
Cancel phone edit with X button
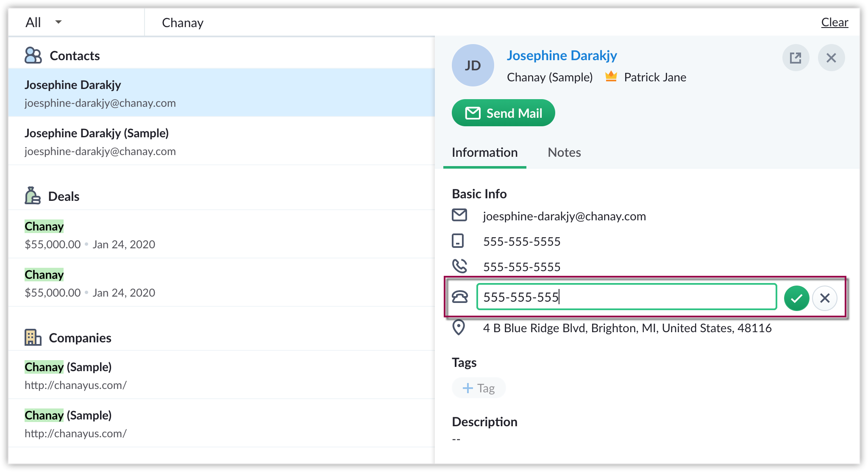pos(824,298)
